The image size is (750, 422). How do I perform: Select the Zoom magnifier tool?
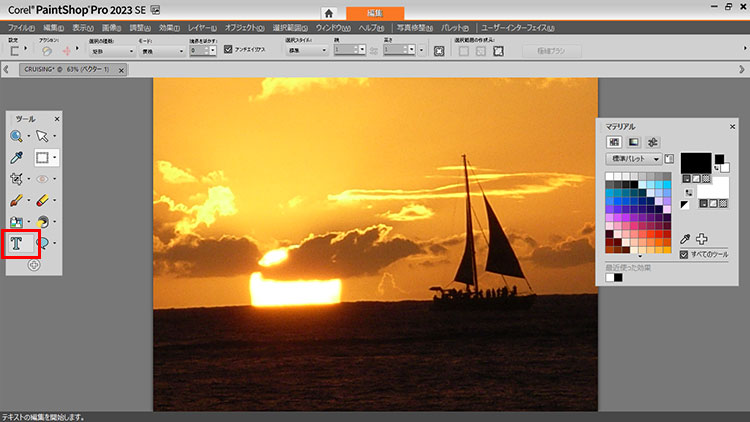pyautogui.click(x=17, y=135)
